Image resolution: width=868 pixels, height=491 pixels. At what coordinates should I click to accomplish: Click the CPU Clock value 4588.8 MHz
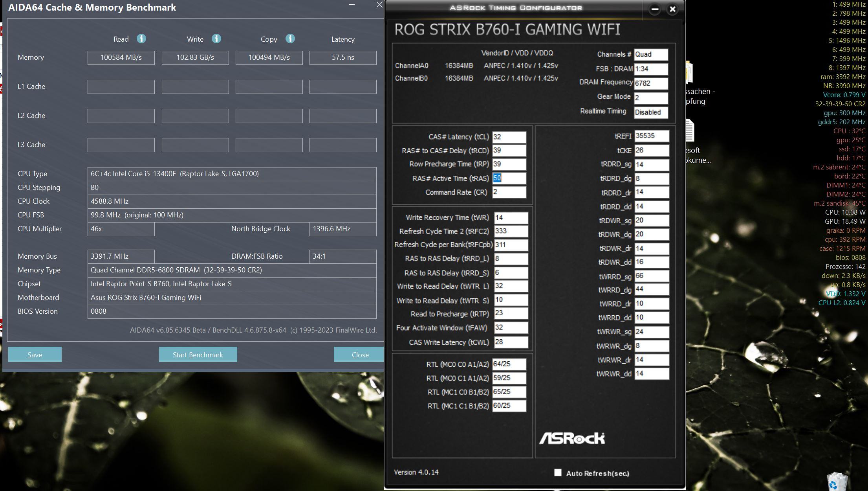(232, 201)
